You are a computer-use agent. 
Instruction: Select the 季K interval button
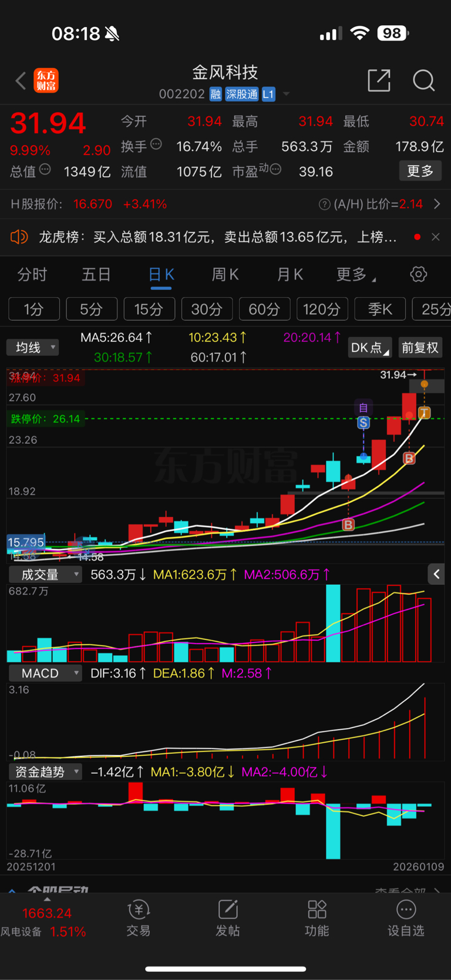pyautogui.click(x=379, y=309)
